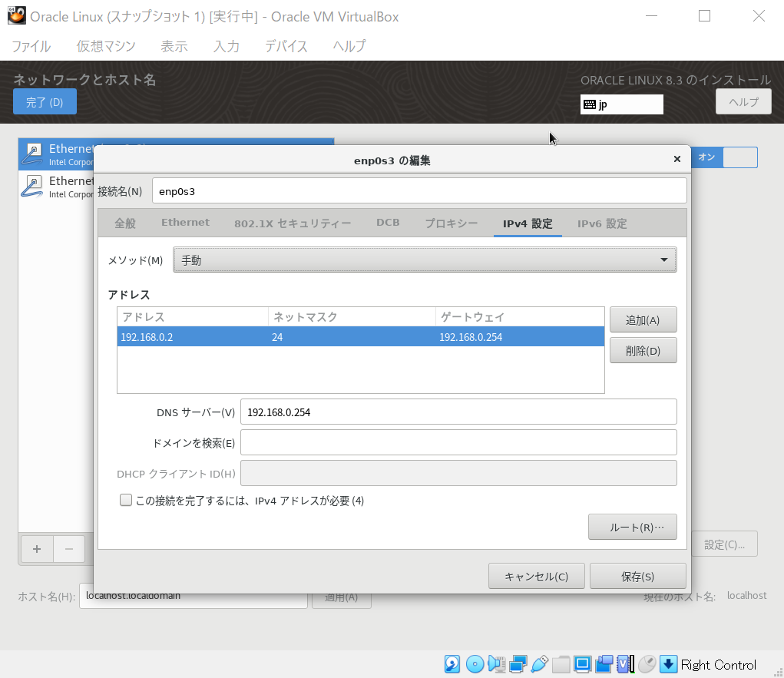Switch to the Ethernet tab
This screenshot has height=678, width=784.
(x=186, y=223)
